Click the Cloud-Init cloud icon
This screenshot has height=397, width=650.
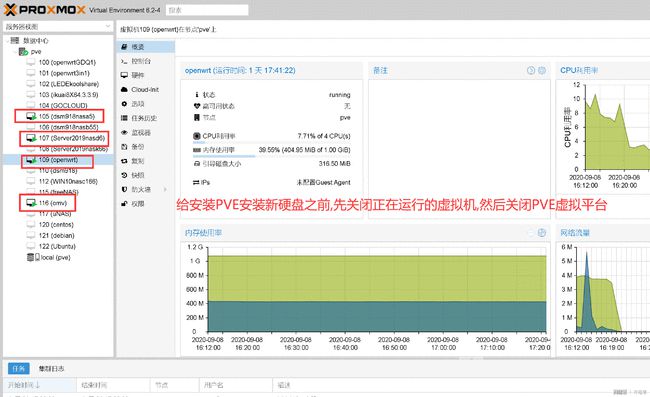click(124, 90)
